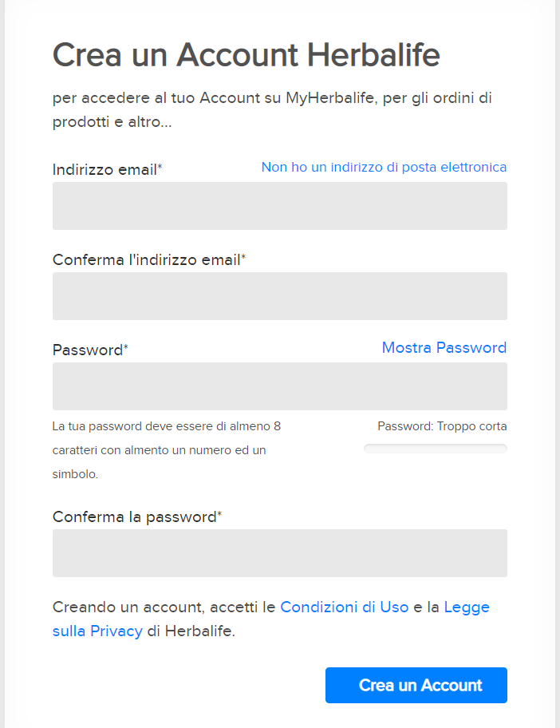Click the 'Conferma l'indirizzo email*' label

coord(148,259)
